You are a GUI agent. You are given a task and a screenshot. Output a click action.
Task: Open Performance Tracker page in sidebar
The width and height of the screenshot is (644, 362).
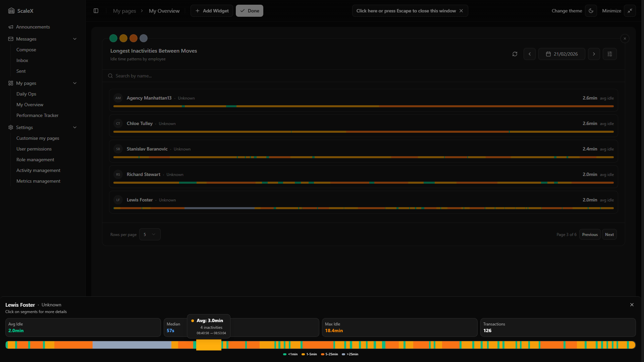(x=37, y=115)
